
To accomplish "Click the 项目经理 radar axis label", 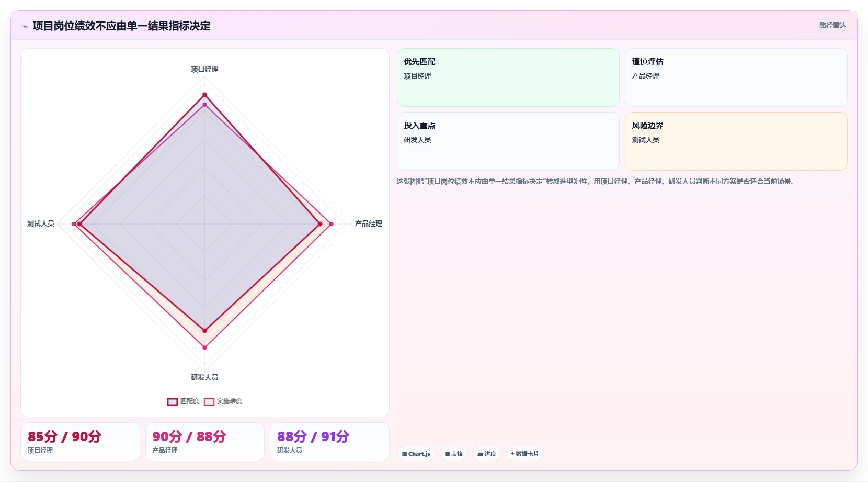I will click(x=204, y=69).
